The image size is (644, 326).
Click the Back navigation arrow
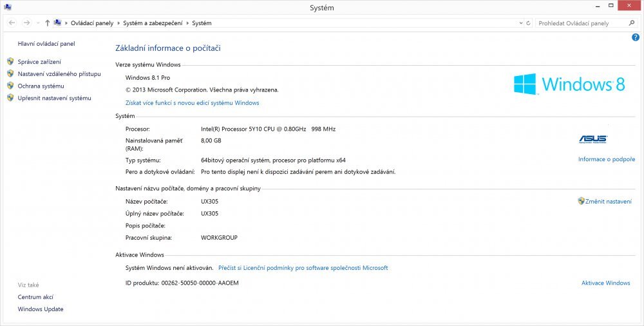pos(12,23)
